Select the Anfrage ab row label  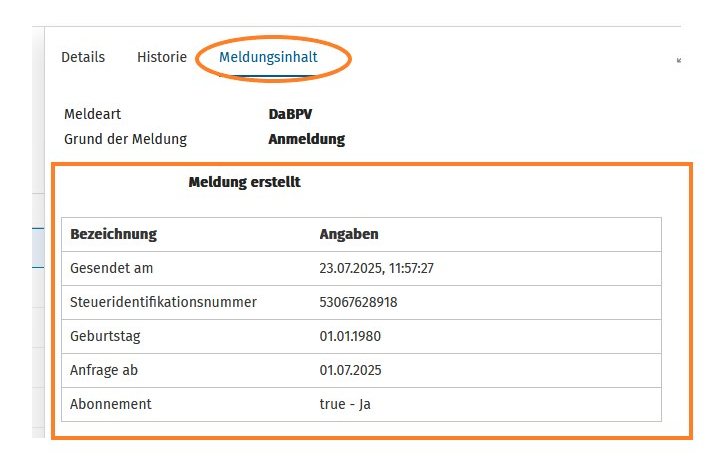pos(104,370)
